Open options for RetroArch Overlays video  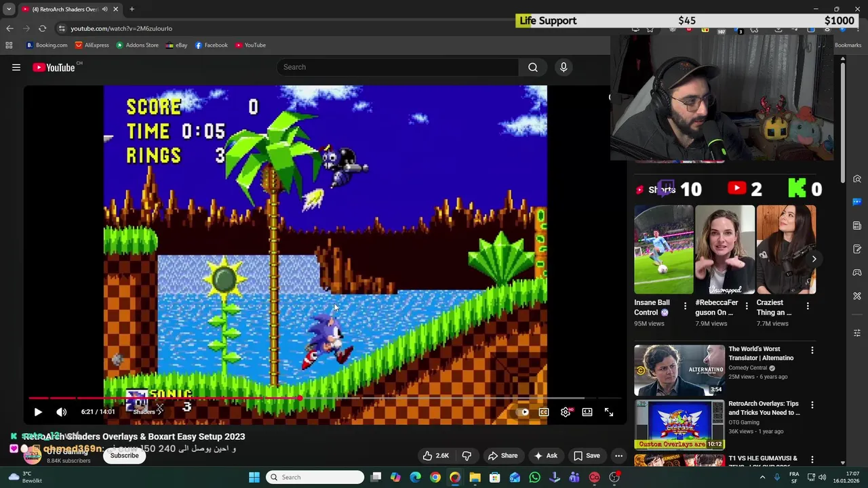click(x=812, y=405)
